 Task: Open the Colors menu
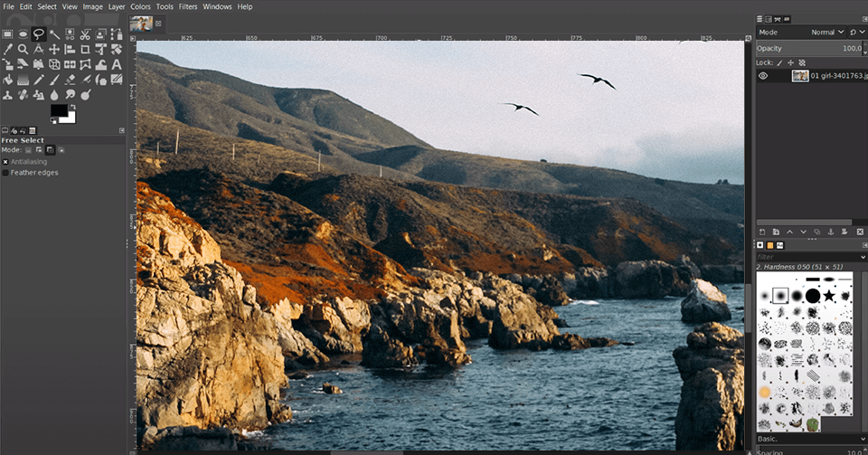pyautogui.click(x=140, y=6)
